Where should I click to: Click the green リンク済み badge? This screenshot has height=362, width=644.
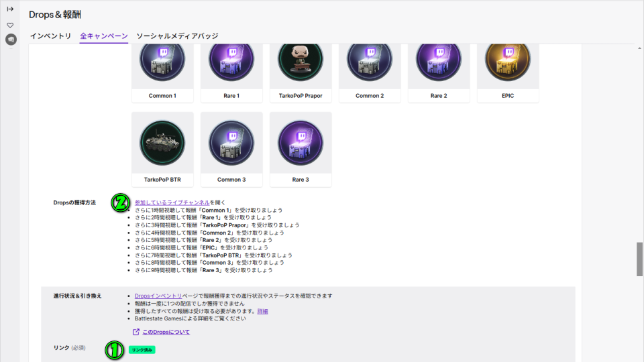pos(142,350)
